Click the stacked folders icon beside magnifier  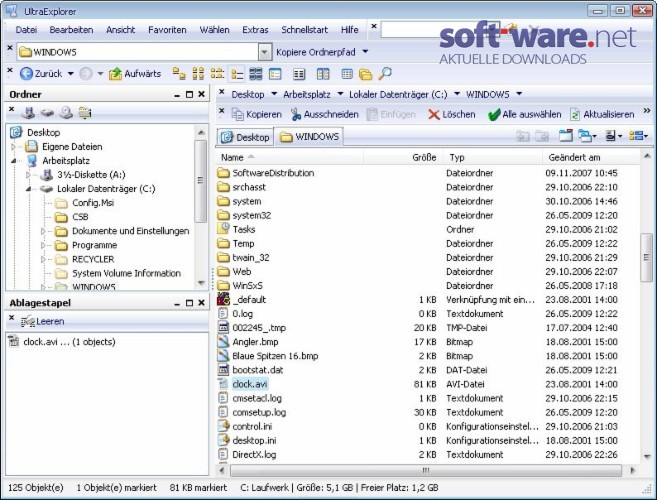(x=365, y=74)
